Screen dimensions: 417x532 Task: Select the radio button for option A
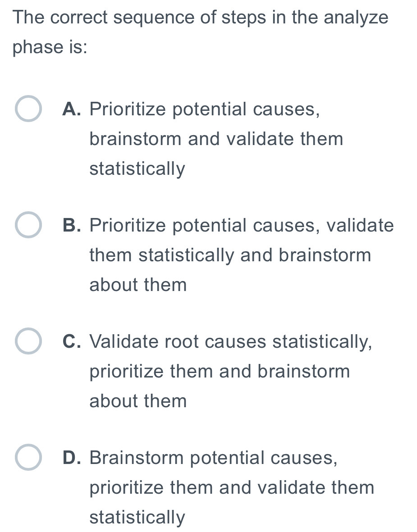(x=29, y=109)
